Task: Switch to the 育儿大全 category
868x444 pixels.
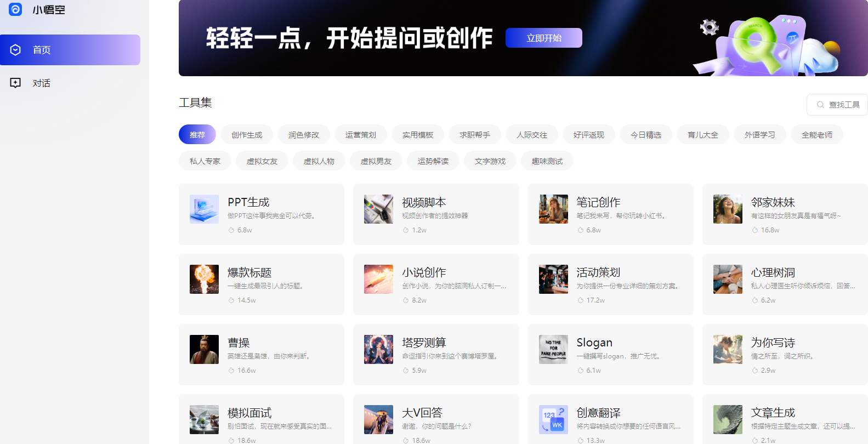Action: [703, 135]
